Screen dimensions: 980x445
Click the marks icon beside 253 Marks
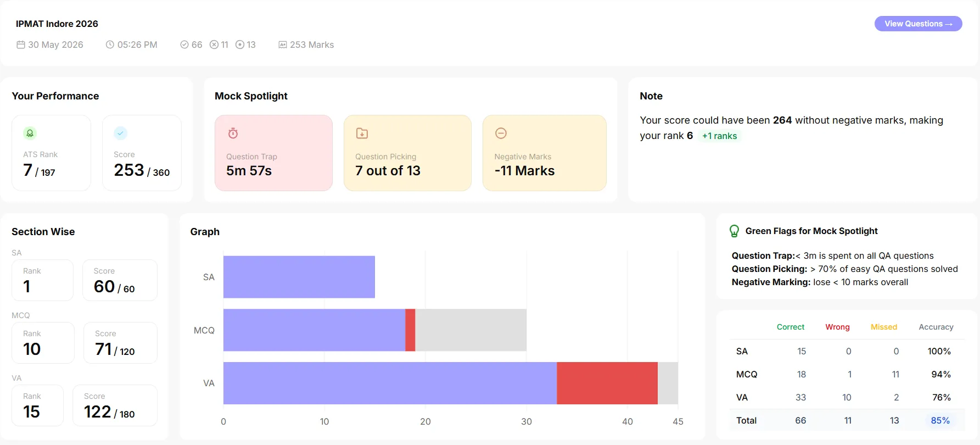pyautogui.click(x=283, y=44)
